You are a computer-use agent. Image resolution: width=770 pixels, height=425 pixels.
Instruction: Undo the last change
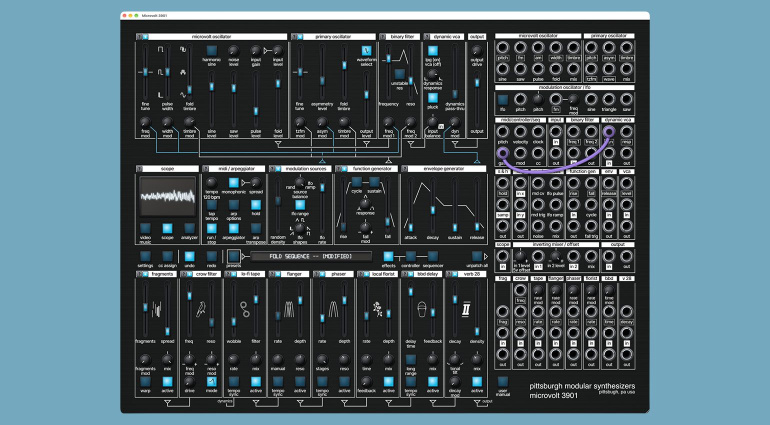pyautogui.click(x=190, y=256)
